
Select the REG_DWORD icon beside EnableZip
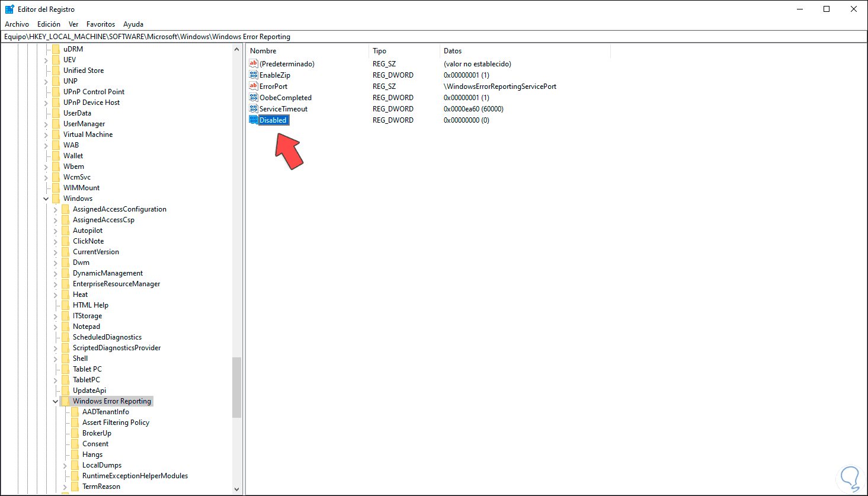click(254, 75)
